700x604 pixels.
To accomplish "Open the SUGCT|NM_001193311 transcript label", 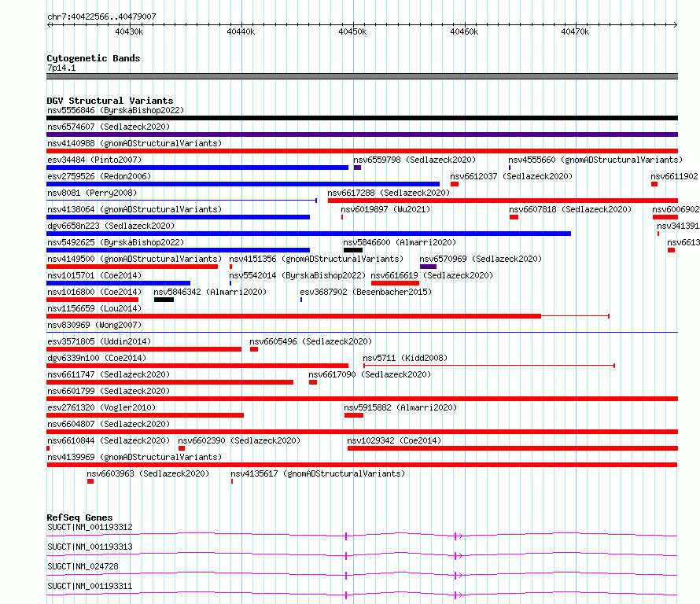I will 90,586.
